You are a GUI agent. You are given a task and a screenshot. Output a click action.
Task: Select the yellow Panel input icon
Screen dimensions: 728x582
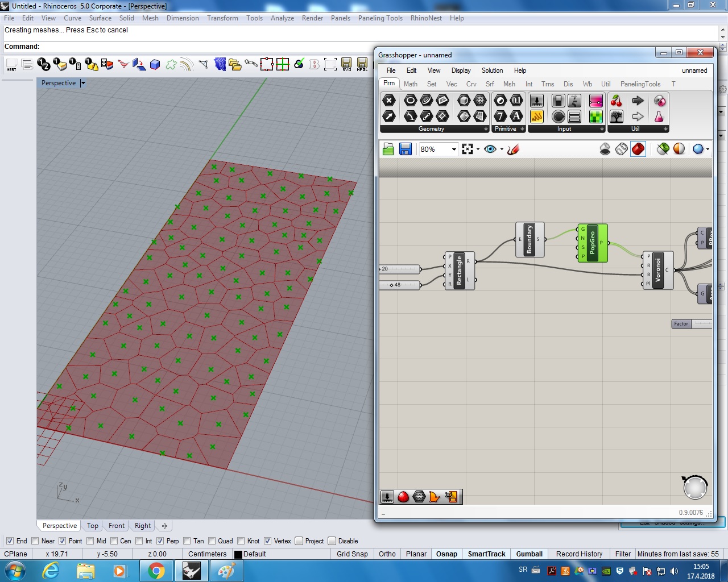click(536, 117)
